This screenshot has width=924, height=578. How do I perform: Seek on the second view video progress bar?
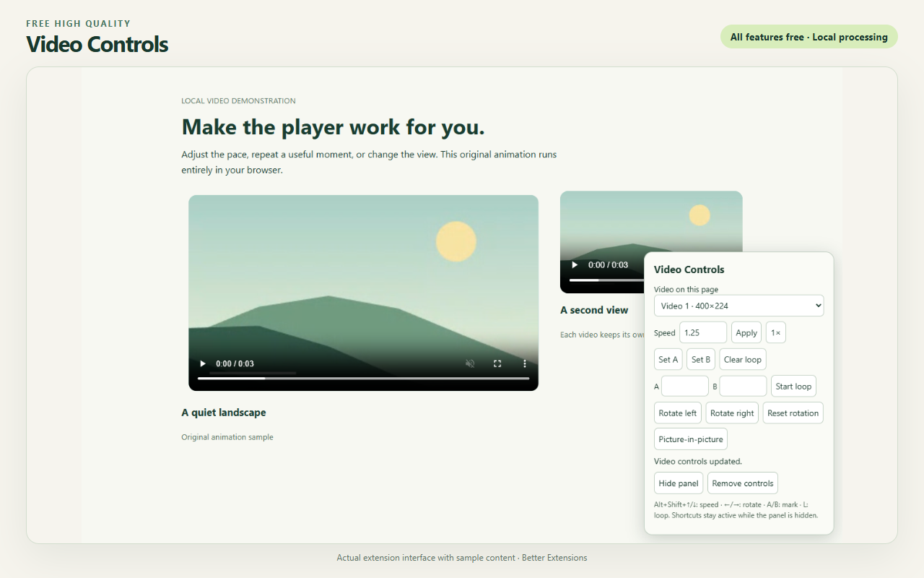click(606, 280)
